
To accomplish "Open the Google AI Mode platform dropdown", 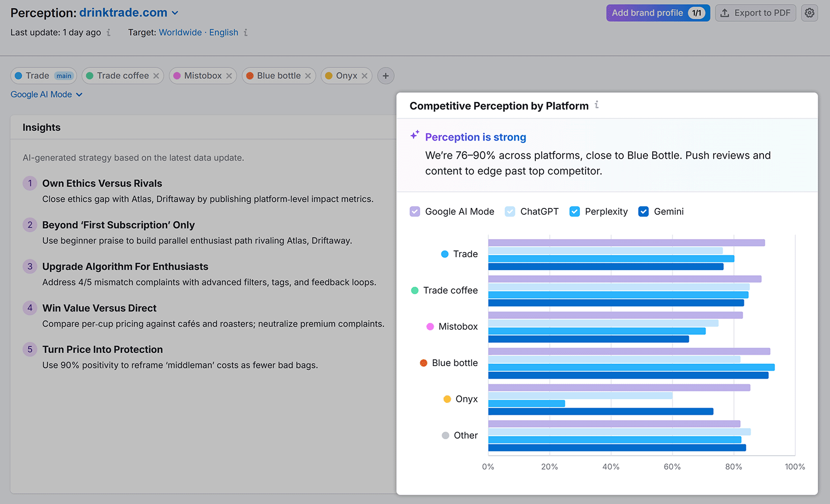I will (x=47, y=94).
